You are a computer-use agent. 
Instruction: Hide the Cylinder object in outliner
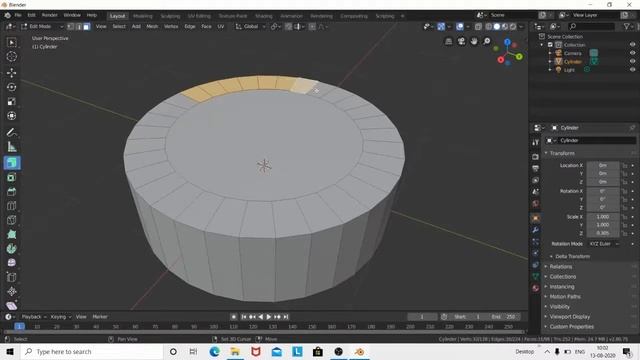632,61
